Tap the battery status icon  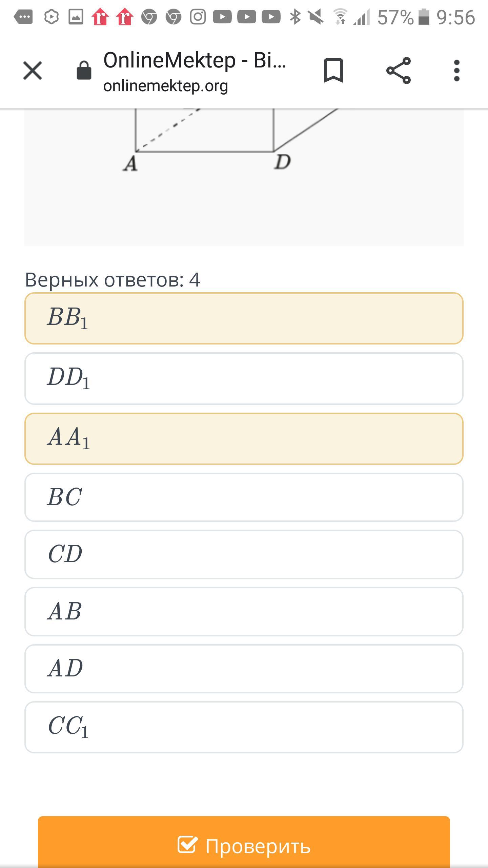pos(424,17)
